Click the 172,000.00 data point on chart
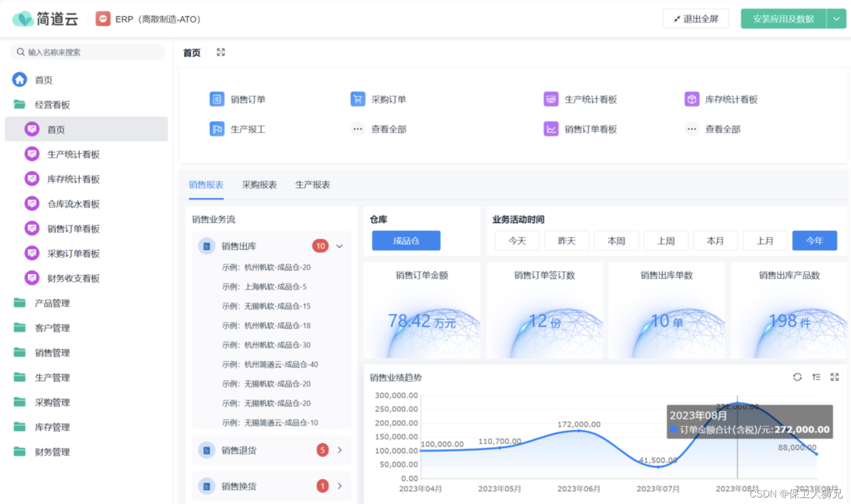851x504 pixels. coord(579,431)
